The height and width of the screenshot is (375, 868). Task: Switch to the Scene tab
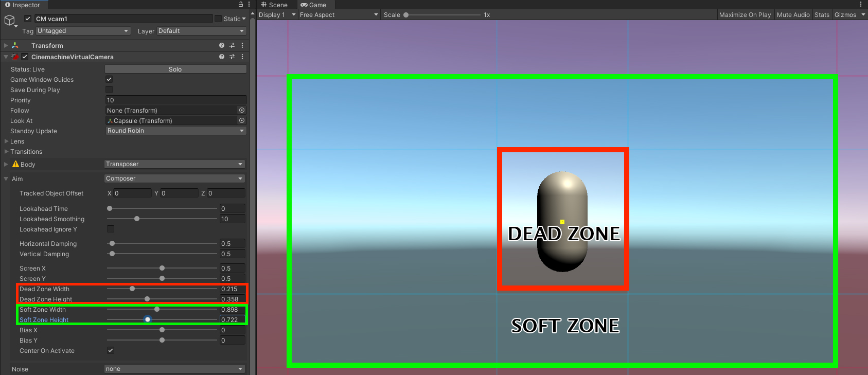pyautogui.click(x=274, y=5)
